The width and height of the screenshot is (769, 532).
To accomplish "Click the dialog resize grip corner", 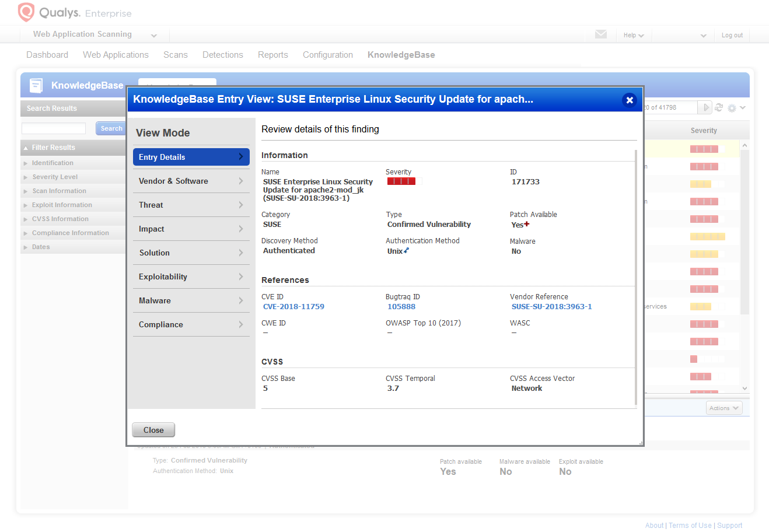I will (x=640, y=443).
